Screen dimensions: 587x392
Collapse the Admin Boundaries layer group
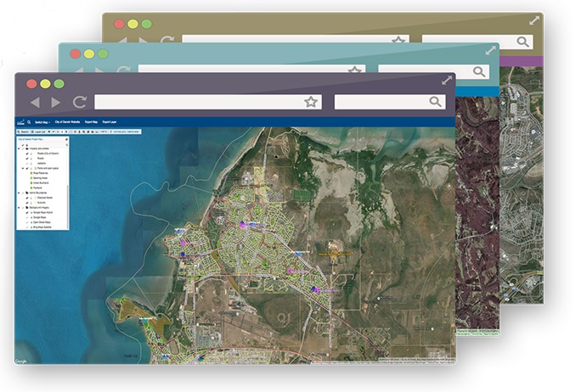(x=19, y=193)
